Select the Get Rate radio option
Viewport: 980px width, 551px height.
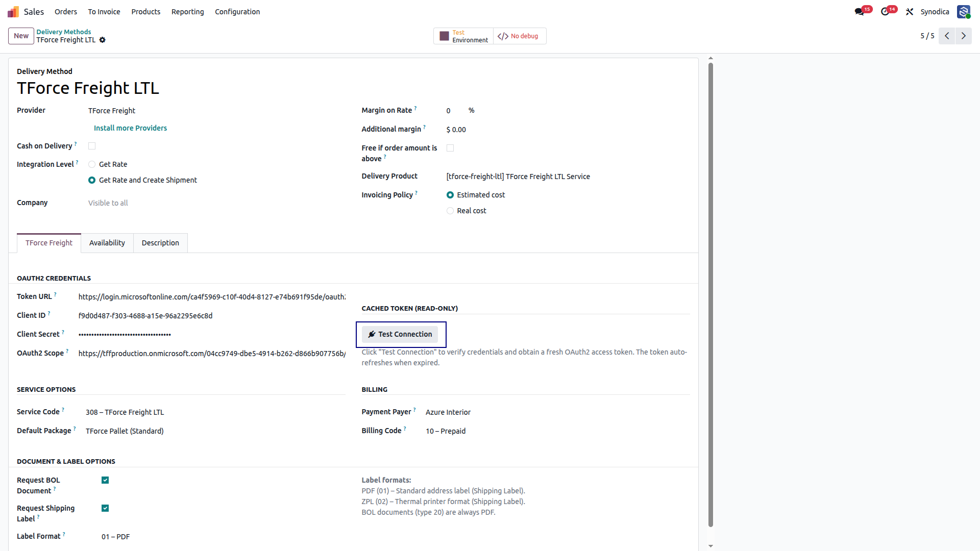click(x=92, y=164)
